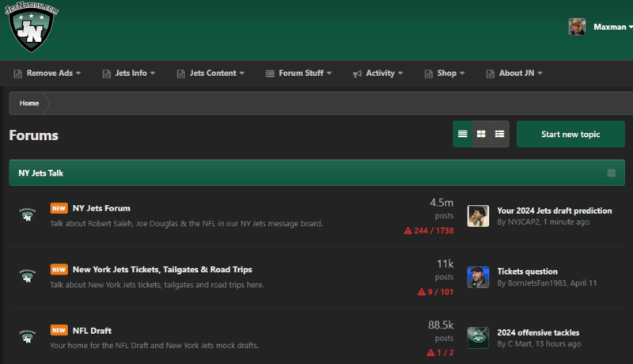Open the Tickets question topic
Viewport: 633px width, 364px height.
pyautogui.click(x=527, y=271)
